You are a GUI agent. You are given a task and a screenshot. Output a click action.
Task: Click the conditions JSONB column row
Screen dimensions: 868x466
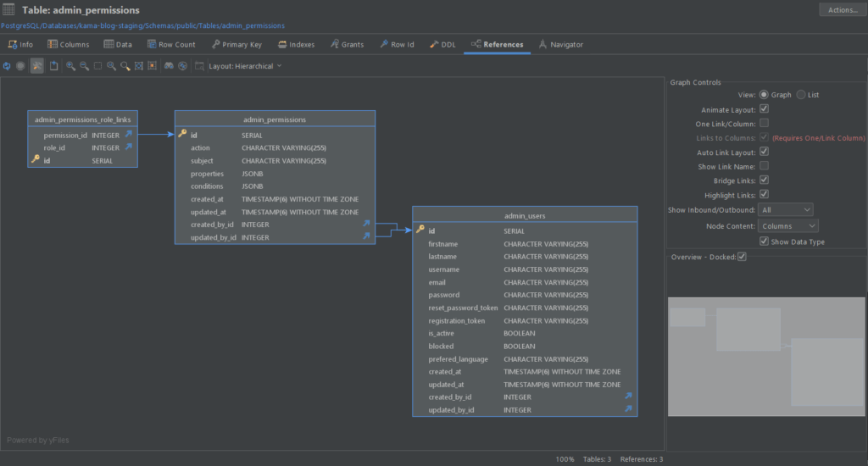point(275,186)
